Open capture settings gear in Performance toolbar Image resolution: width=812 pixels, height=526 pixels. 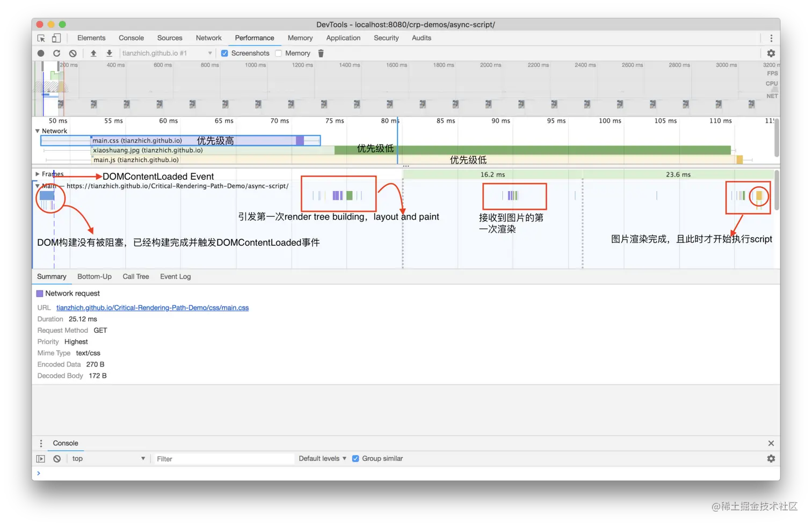pyautogui.click(x=771, y=53)
